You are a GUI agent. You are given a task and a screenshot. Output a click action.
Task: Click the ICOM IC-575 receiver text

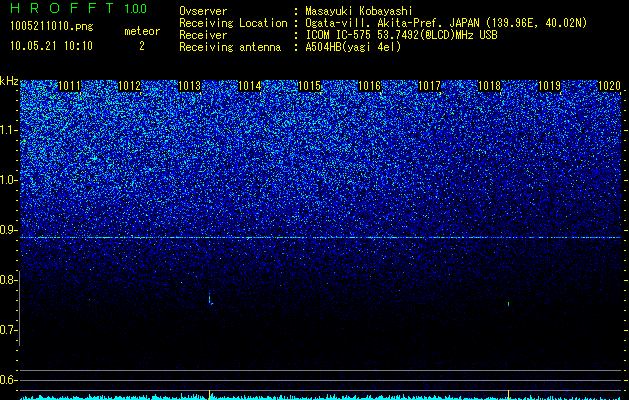click(x=401, y=35)
